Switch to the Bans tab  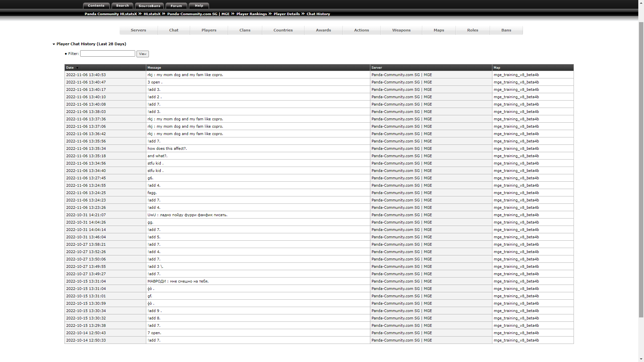point(506,30)
